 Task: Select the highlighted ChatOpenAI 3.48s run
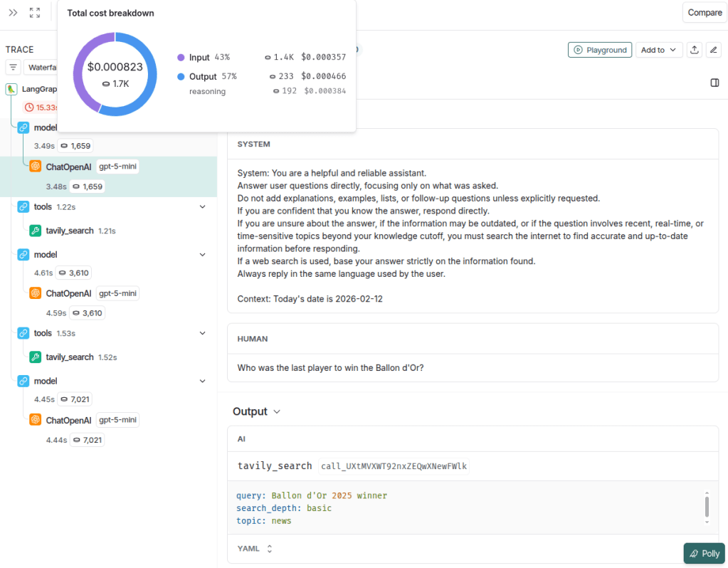(68, 167)
